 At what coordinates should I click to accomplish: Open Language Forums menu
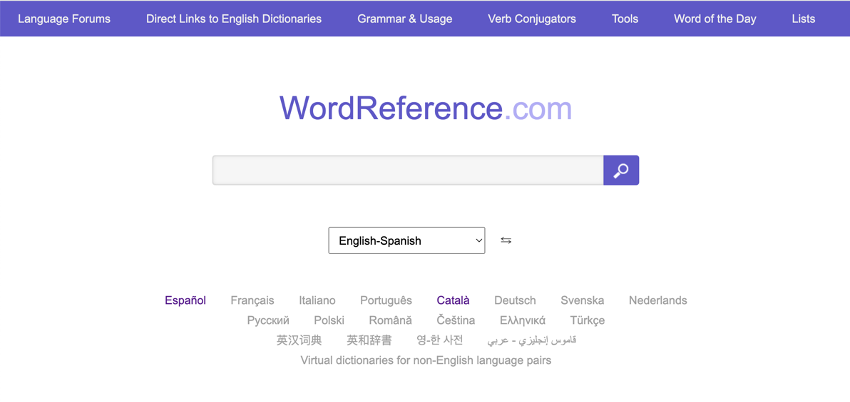[64, 19]
